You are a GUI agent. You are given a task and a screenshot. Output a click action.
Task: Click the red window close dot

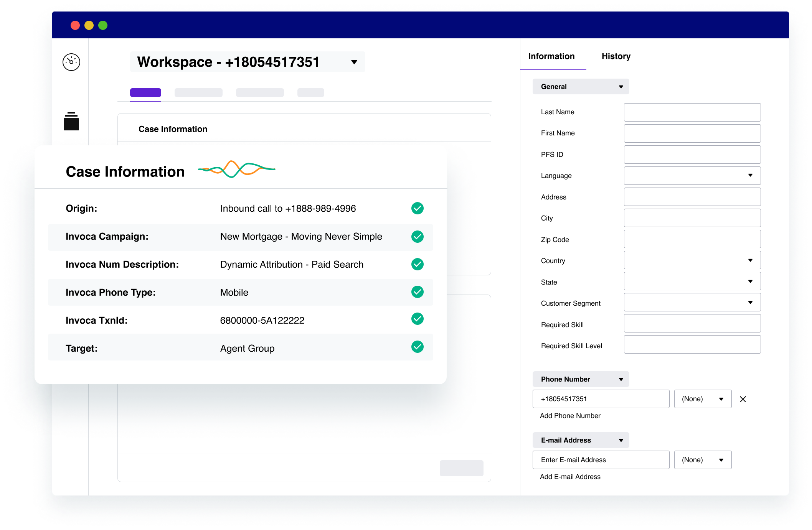(75, 25)
